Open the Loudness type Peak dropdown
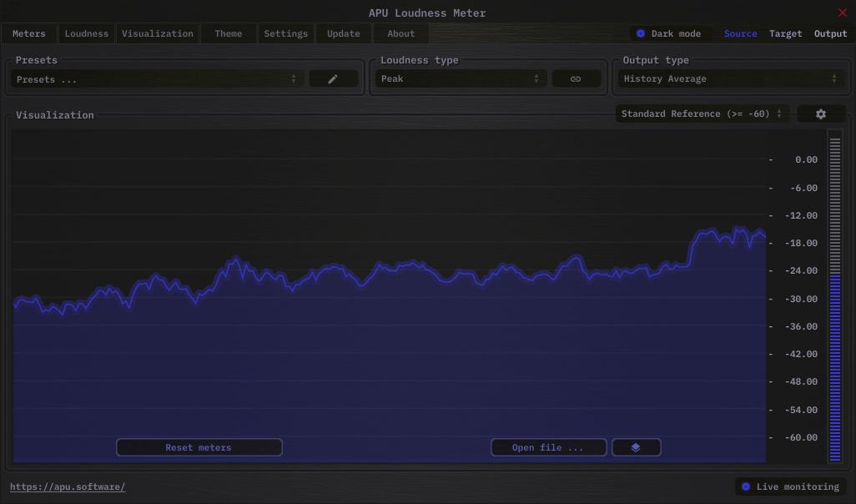This screenshot has height=504, width=856. pos(459,79)
